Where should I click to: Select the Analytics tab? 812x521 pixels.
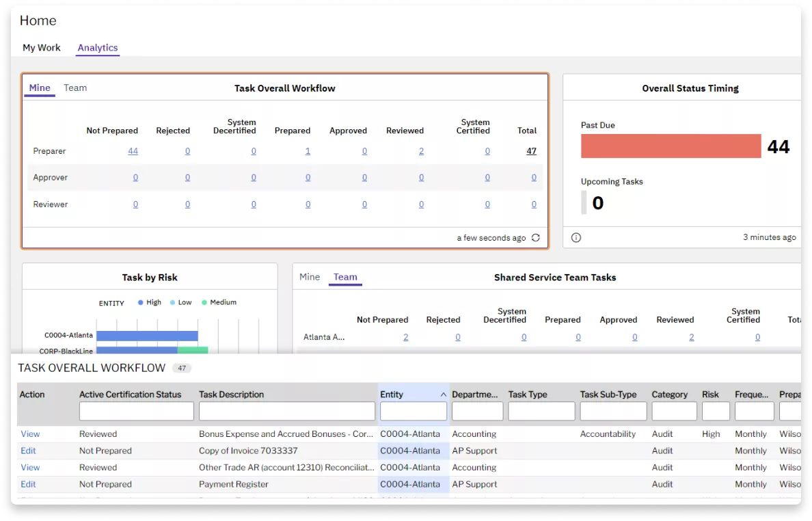click(98, 48)
